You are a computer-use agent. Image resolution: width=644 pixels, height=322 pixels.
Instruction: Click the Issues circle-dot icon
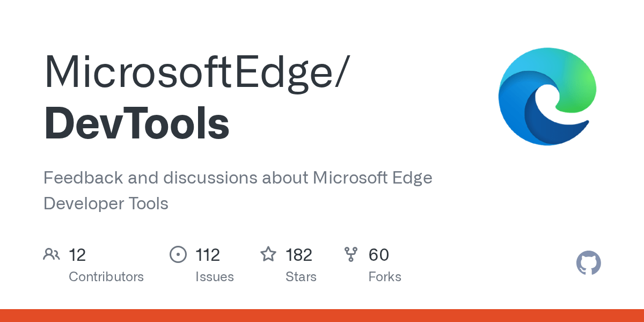point(178,254)
